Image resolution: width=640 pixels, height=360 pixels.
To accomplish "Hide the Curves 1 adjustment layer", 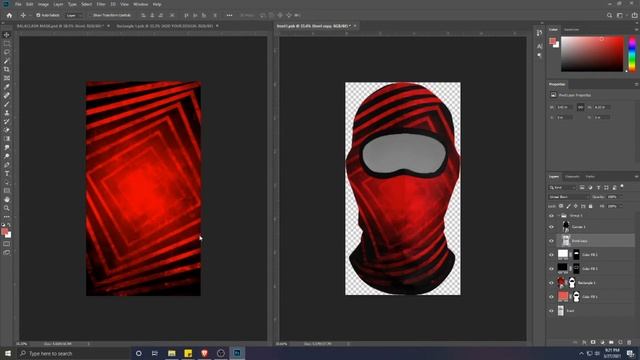I will 551,227.
